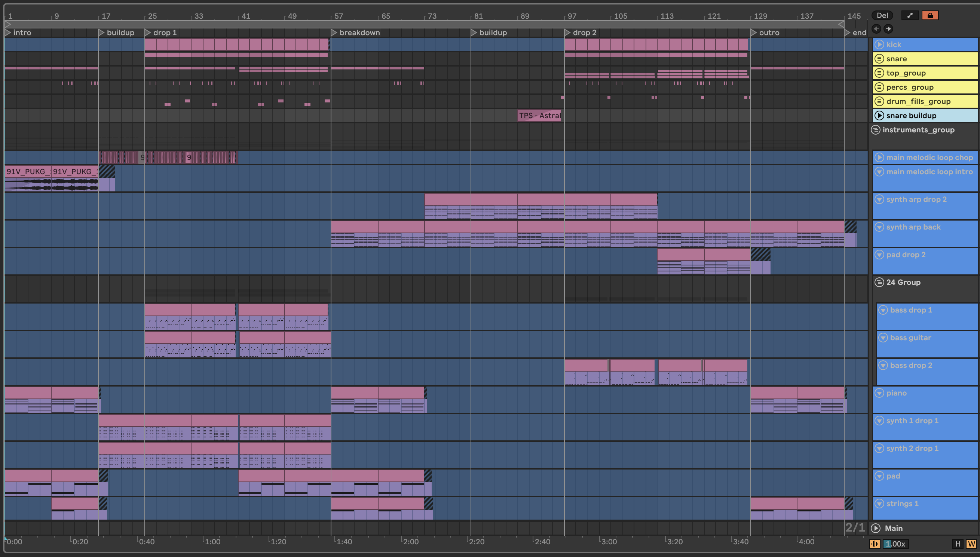
Task: Expand the instruments_group track
Action: tap(876, 130)
